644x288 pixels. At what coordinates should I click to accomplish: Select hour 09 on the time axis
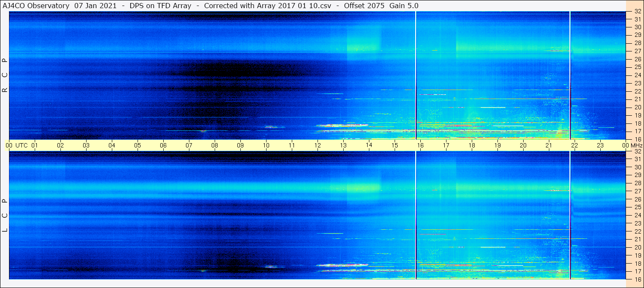(240, 145)
